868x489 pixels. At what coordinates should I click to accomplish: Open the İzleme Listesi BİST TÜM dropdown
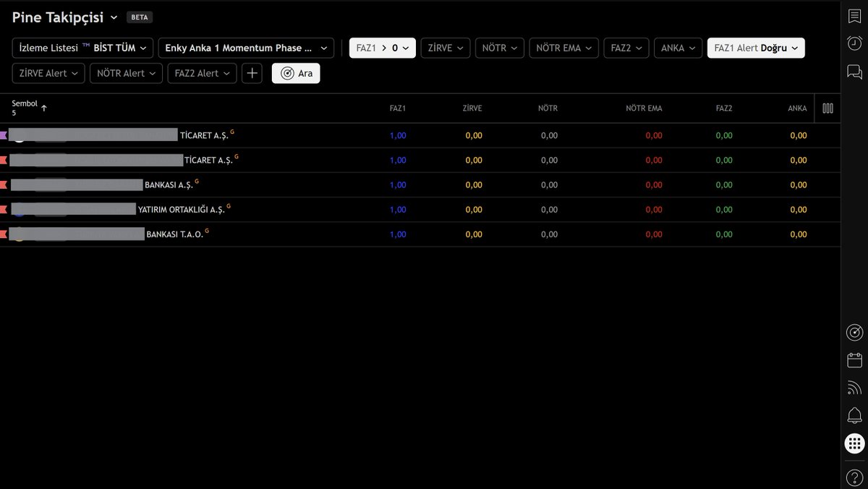(82, 48)
